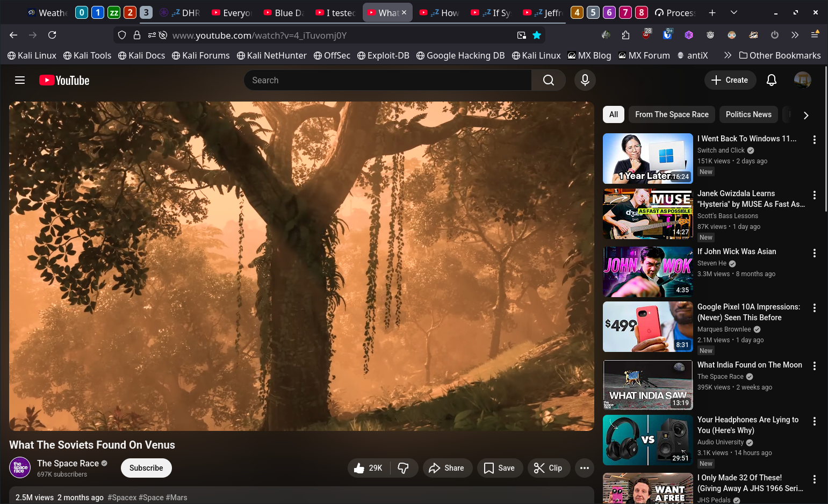
Task: Select the Politics News filter chip
Action: 748,114
